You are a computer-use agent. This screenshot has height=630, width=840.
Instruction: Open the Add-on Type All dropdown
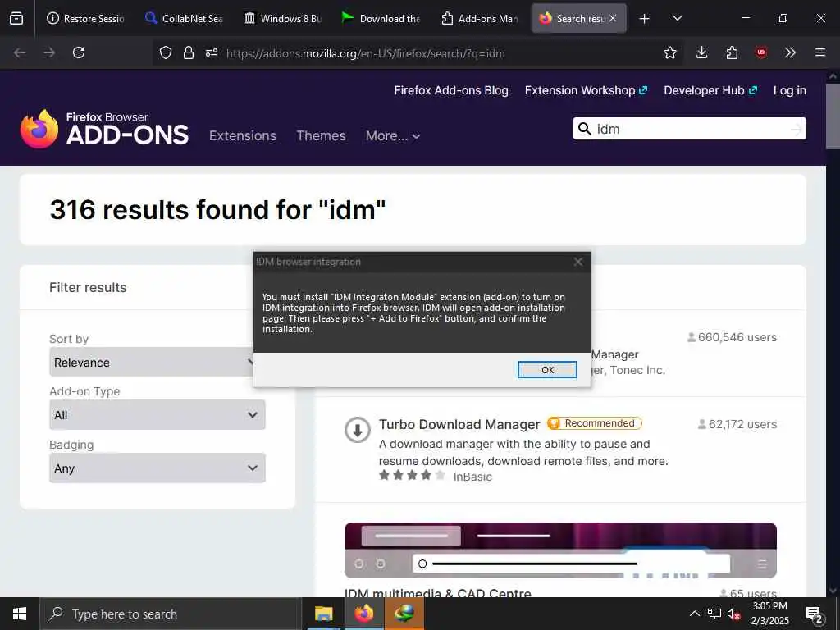pos(157,414)
